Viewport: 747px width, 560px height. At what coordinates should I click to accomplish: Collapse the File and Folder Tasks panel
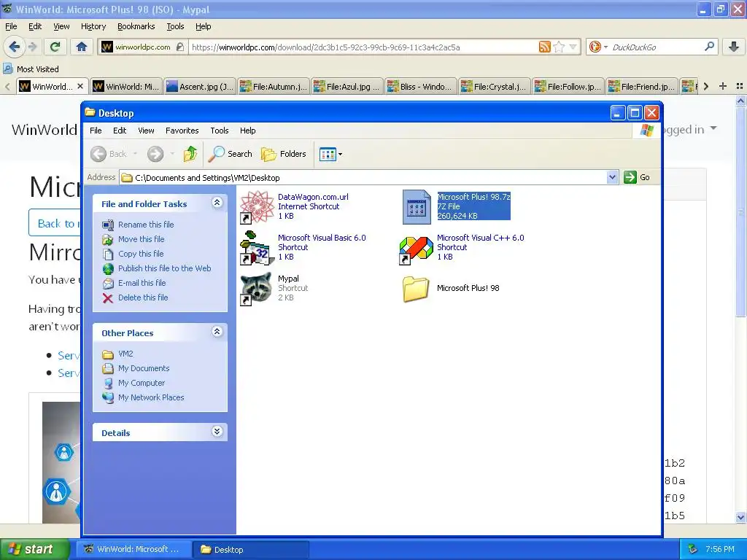pyautogui.click(x=217, y=203)
